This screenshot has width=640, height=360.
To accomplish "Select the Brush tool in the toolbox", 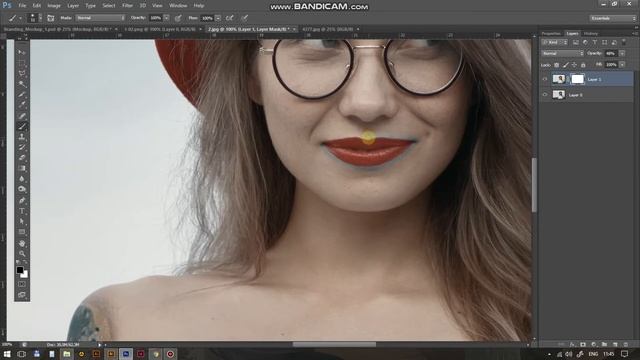I will coord(22,127).
